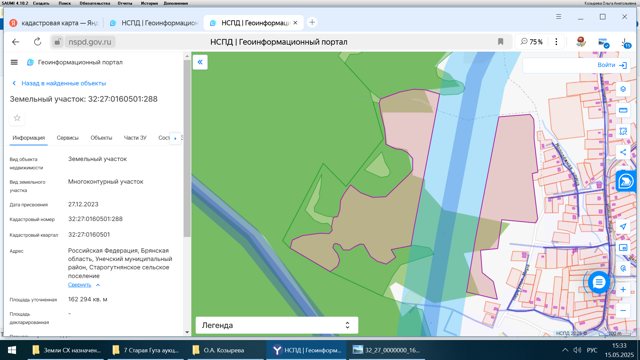
Task: Click the Свернуть link under address
Action: (x=80, y=285)
